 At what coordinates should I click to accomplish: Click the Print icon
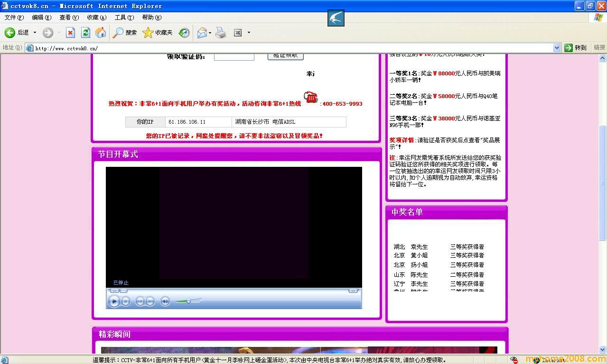[x=221, y=32]
